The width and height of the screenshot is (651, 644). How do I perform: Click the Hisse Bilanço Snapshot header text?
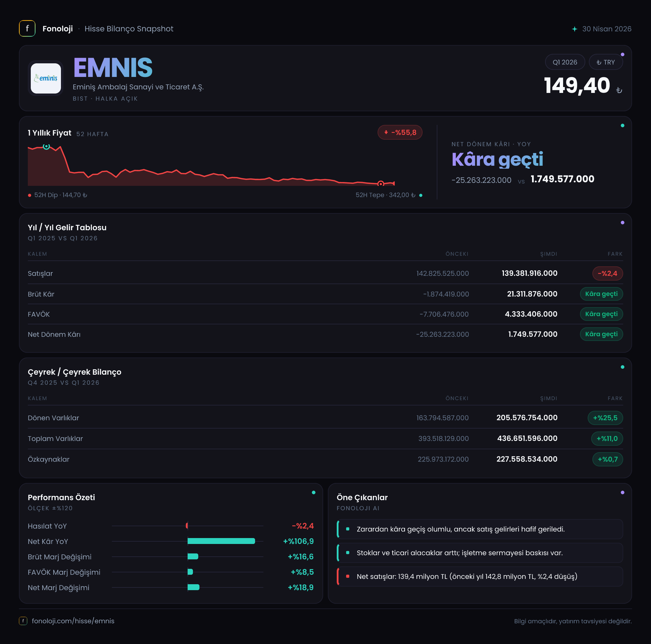click(x=129, y=29)
